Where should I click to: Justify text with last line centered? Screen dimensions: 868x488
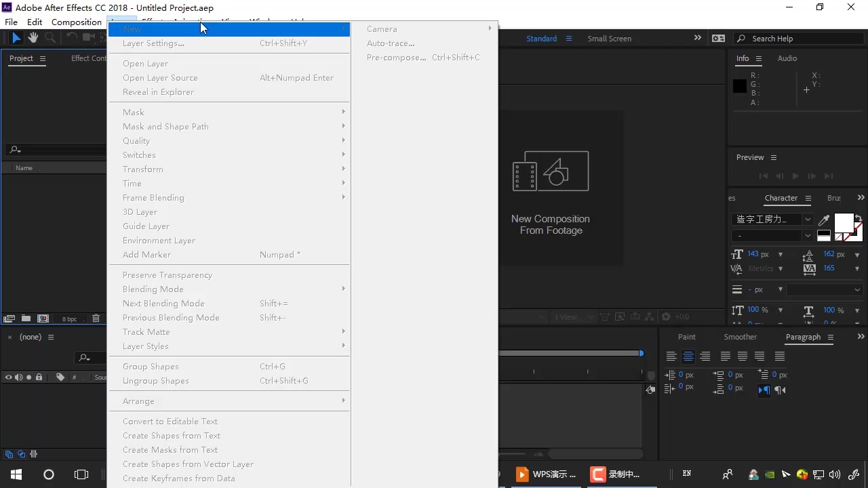(743, 357)
